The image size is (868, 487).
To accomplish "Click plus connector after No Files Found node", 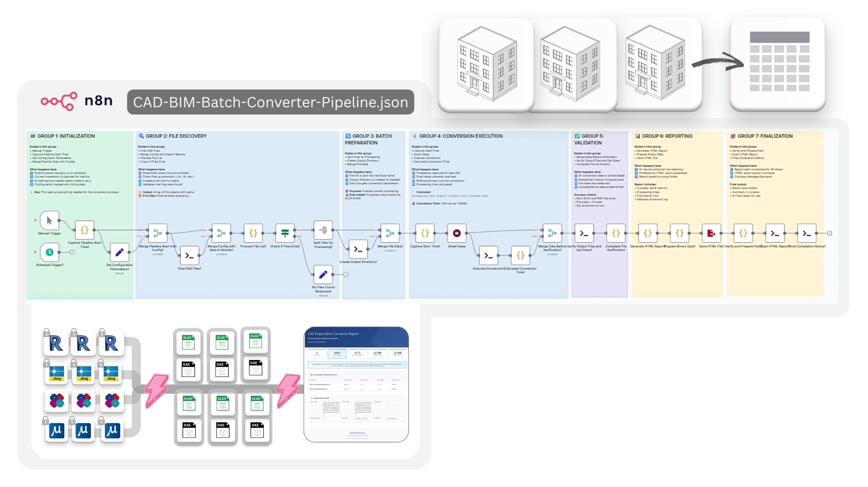I will (346, 274).
